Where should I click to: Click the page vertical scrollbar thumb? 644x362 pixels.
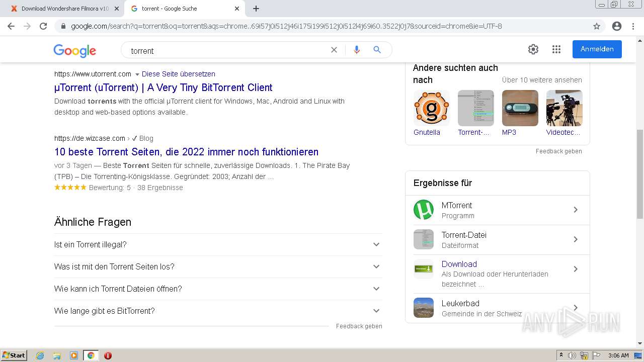[640, 173]
